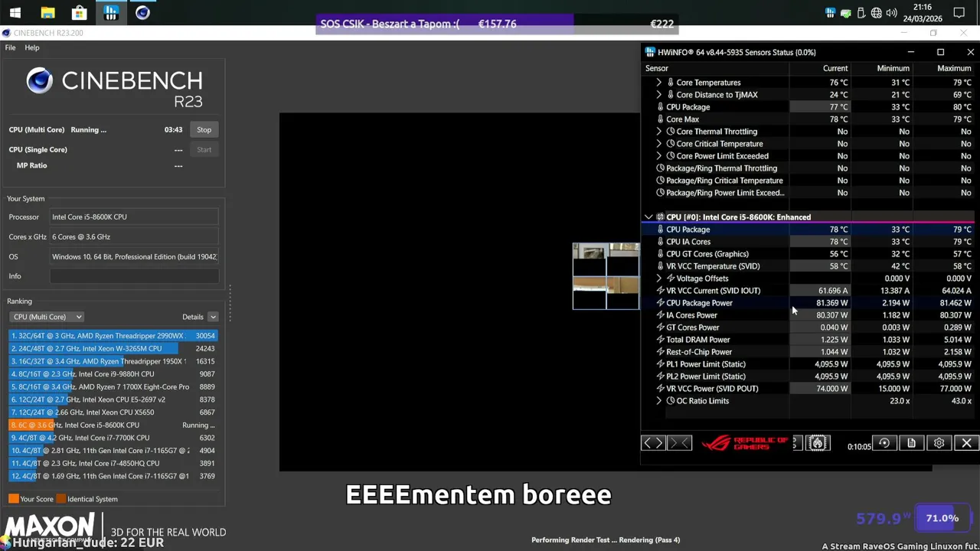Select i7-4850HQ ranking entry
The height and width of the screenshot is (551, 980).
113,463
